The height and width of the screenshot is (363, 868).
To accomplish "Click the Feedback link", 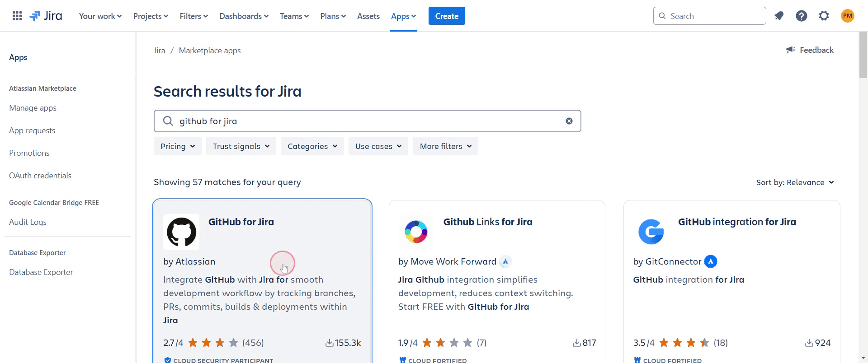I will tap(816, 50).
